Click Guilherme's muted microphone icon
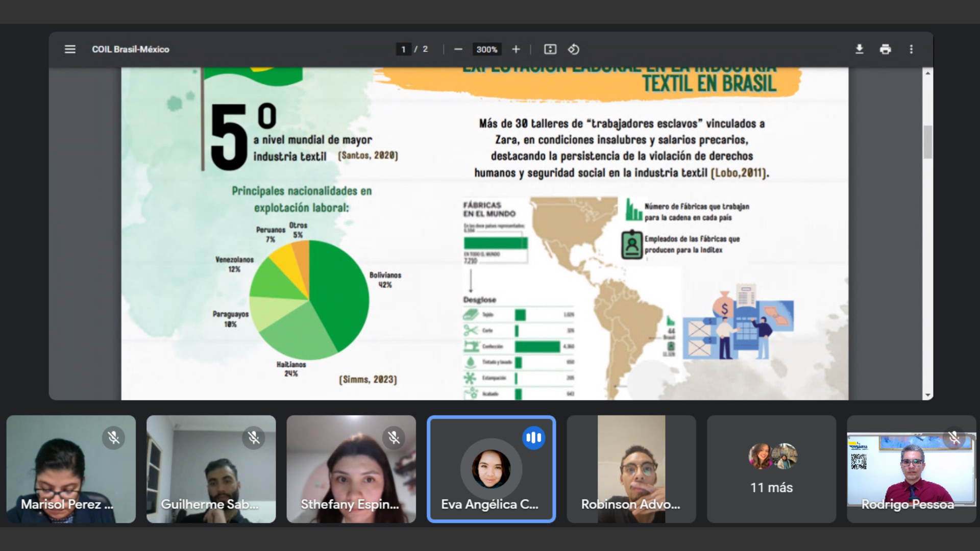Viewport: 980px width, 551px height. tap(254, 438)
